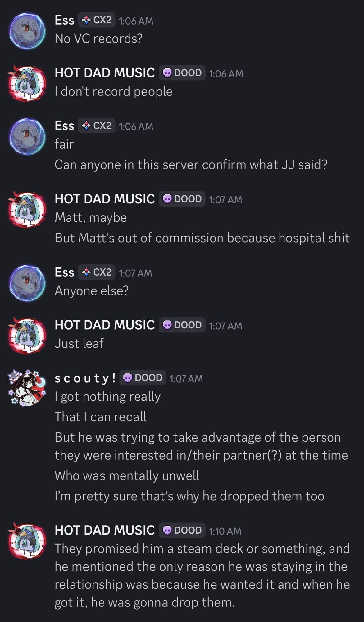Tap HOT DAD MUSIC avatar beside "I don't record people"
This screenshot has width=364, height=622.
(27, 84)
